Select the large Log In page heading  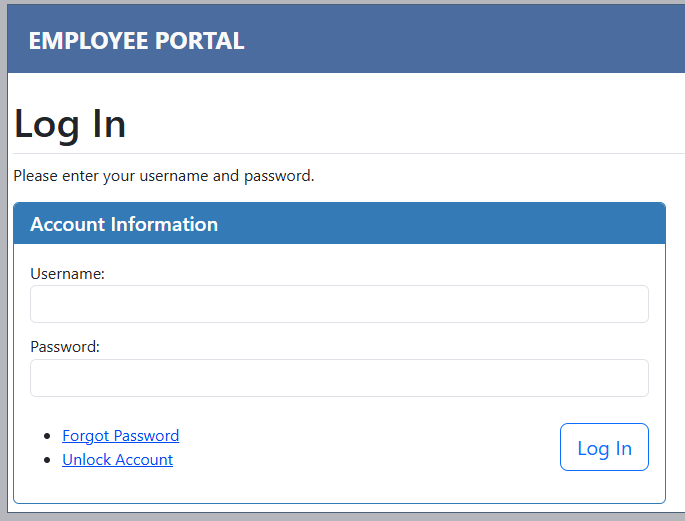[70, 124]
